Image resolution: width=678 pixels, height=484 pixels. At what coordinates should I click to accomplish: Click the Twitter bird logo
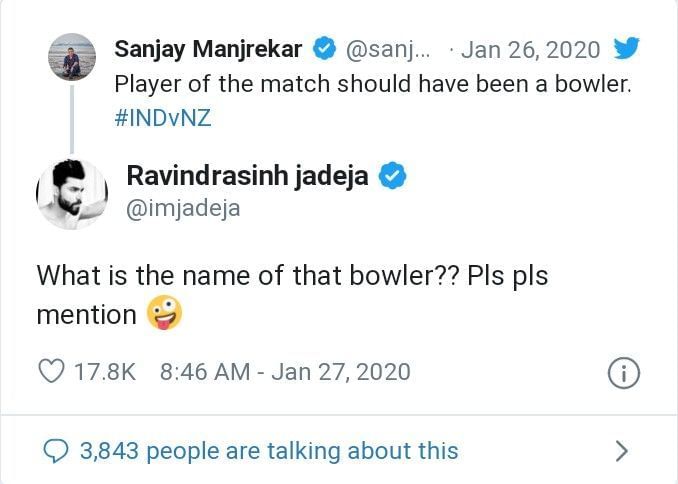(x=626, y=48)
